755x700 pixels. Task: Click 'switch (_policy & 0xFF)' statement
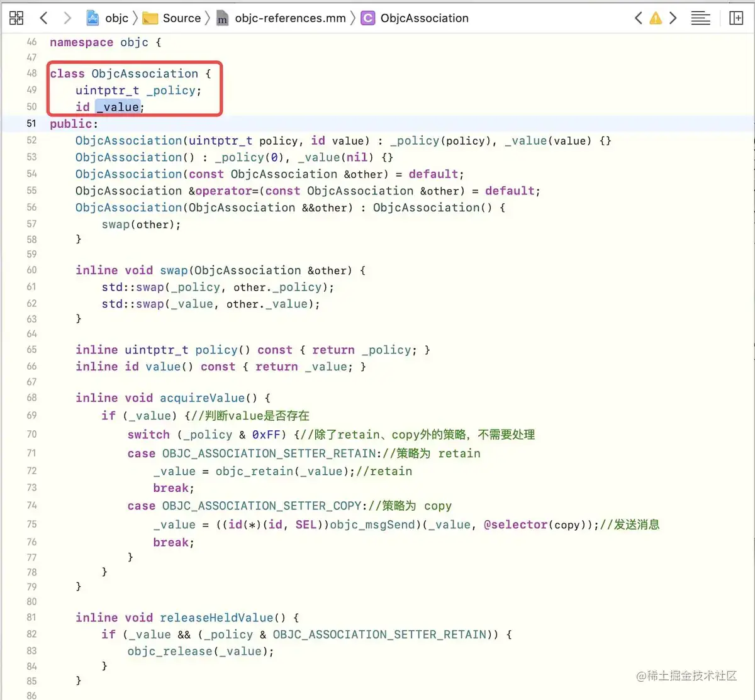point(207,435)
